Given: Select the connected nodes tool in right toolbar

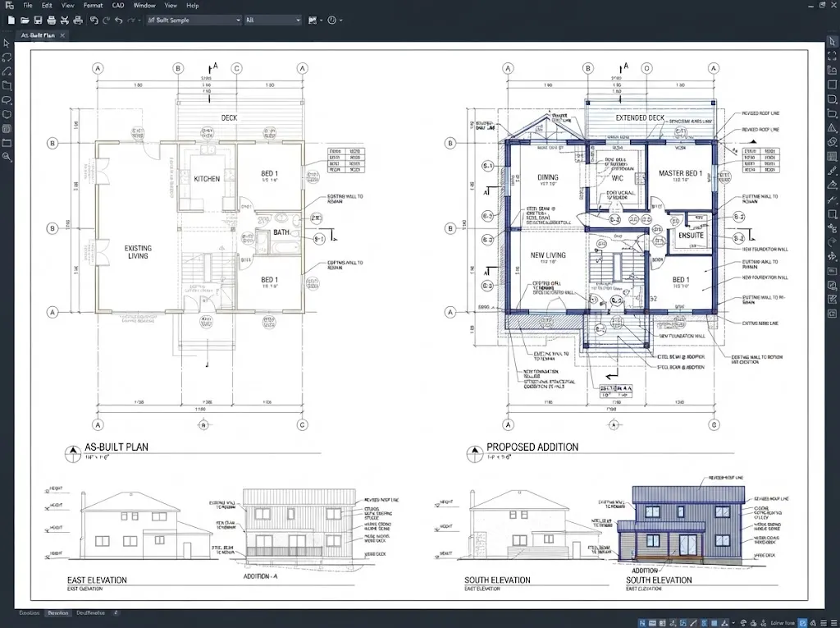Looking at the screenshot, I should tap(832, 228).
